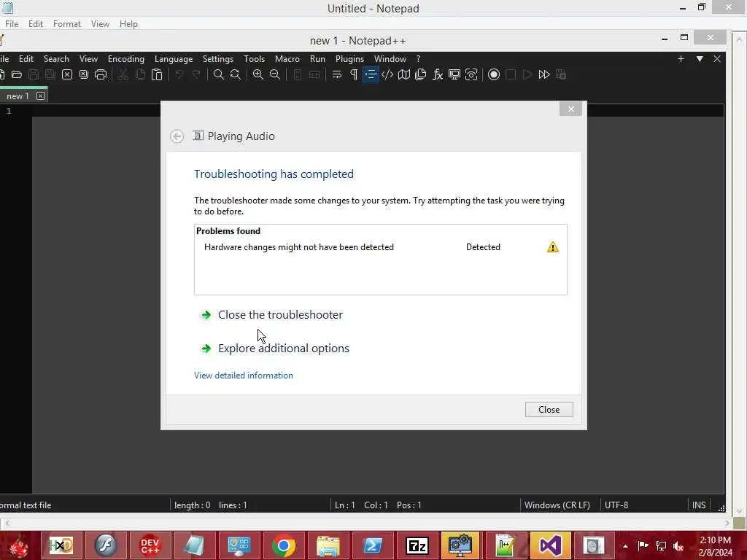Click the Find magnifier icon in Notepad++ toolbar
747x560 pixels.
(219, 74)
